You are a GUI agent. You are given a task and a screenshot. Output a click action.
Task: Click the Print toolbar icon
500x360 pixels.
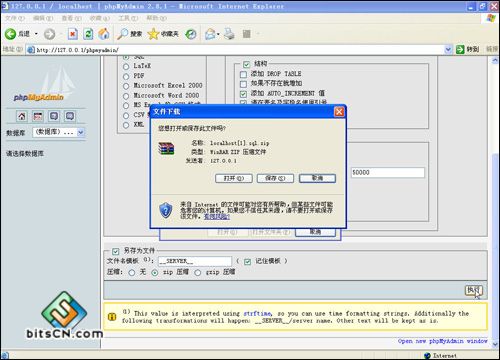coord(229,34)
